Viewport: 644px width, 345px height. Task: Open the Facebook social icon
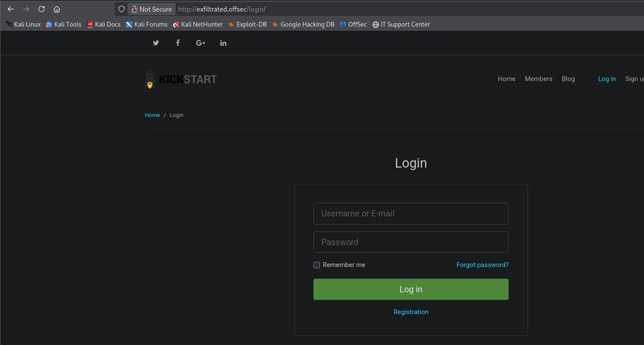point(178,43)
